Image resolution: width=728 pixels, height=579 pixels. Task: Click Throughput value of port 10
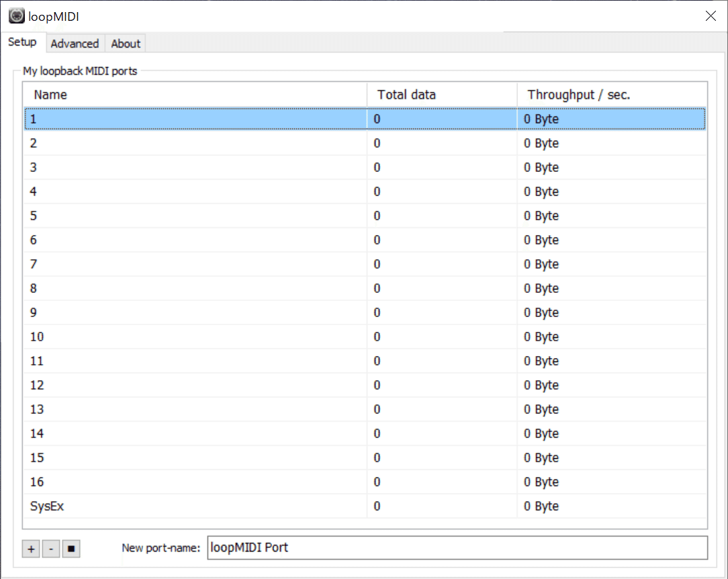pos(541,337)
